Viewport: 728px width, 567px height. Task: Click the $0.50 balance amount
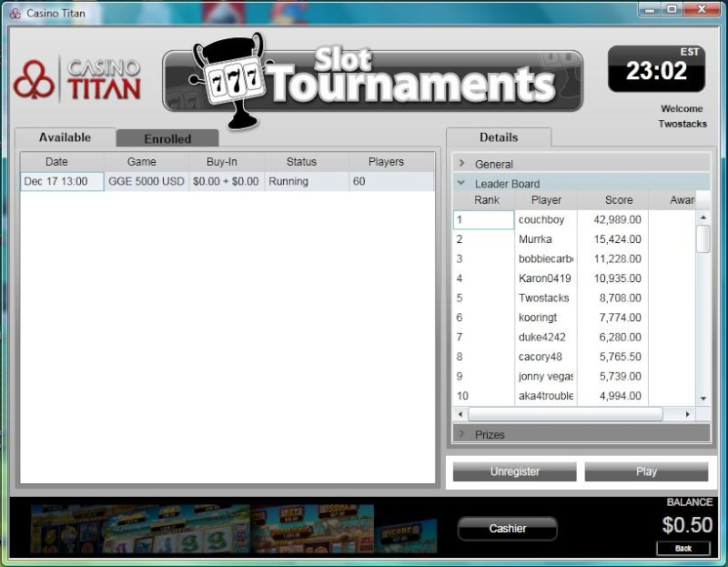point(687,525)
